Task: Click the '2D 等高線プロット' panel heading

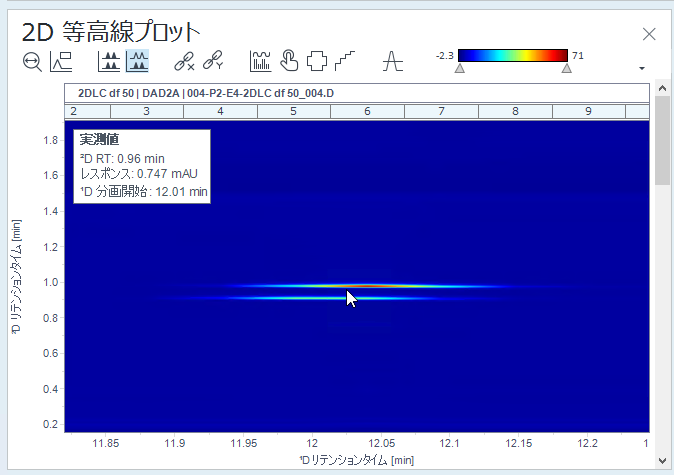Action: (111, 32)
